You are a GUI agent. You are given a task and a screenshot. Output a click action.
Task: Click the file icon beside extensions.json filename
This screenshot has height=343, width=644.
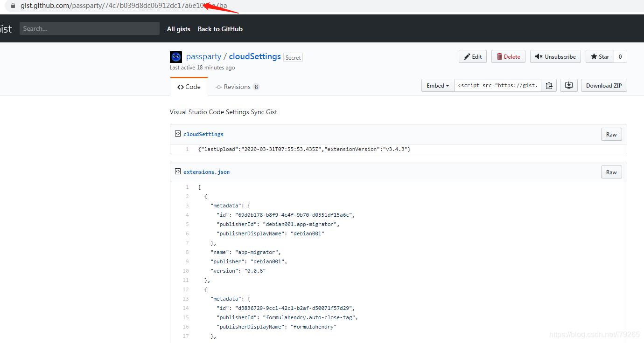tap(178, 171)
